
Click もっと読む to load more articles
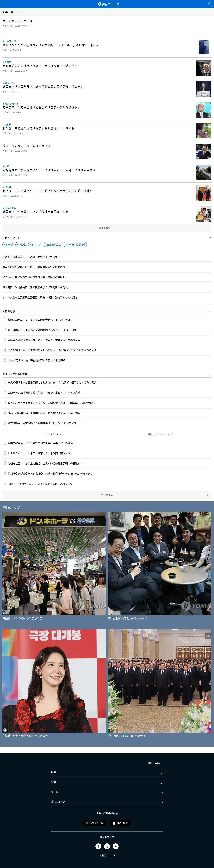(107, 228)
